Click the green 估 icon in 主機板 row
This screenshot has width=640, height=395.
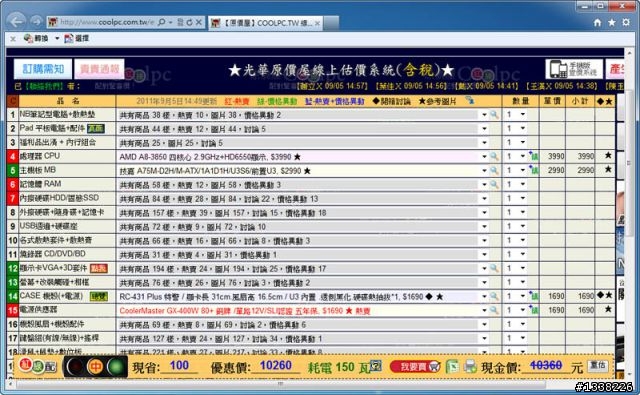click(534, 170)
